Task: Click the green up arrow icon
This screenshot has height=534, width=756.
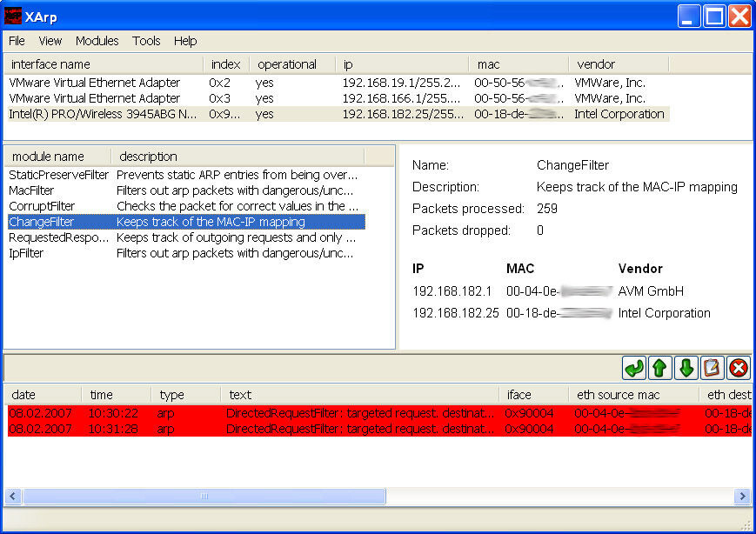Action: [660, 368]
